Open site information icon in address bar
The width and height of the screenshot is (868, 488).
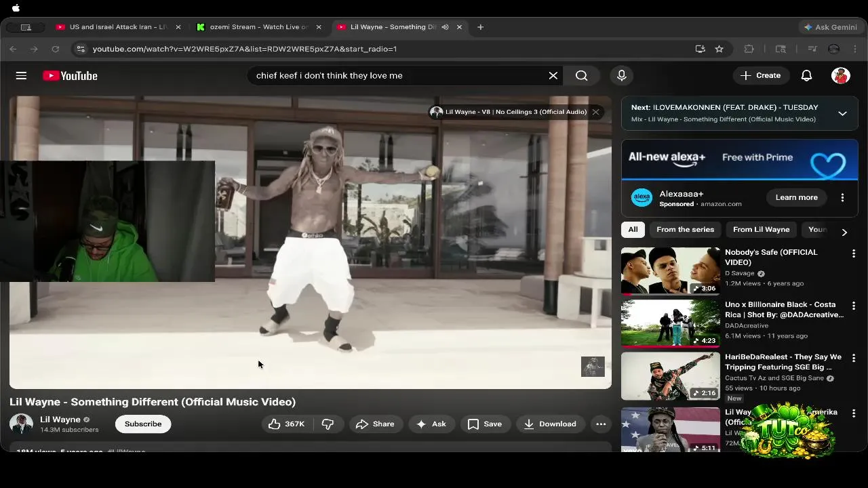pyautogui.click(x=81, y=49)
